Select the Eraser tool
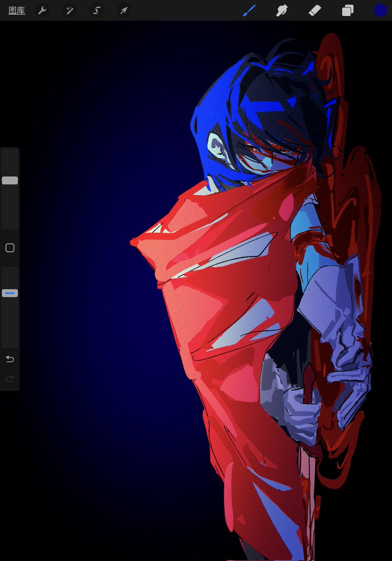Image resolution: width=392 pixels, height=561 pixels. (x=315, y=10)
